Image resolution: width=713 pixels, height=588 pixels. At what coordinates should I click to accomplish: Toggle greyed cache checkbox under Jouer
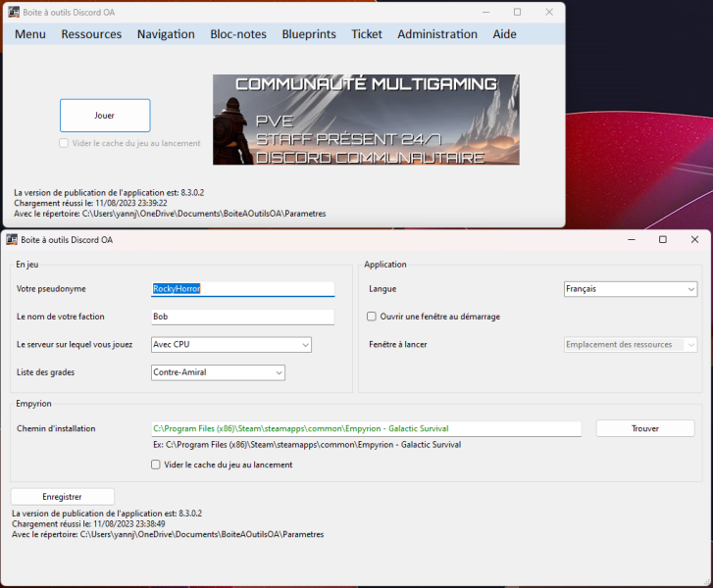tap(64, 143)
